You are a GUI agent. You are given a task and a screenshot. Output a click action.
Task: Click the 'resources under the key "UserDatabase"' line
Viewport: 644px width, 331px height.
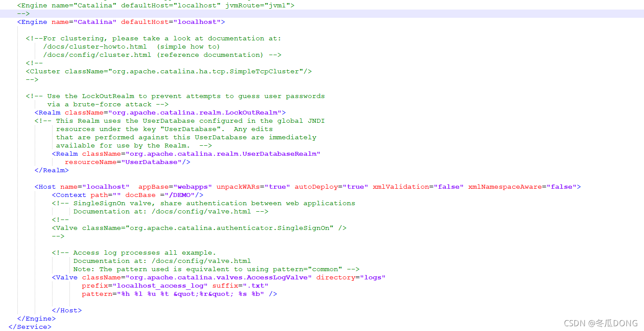[x=164, y=129]
